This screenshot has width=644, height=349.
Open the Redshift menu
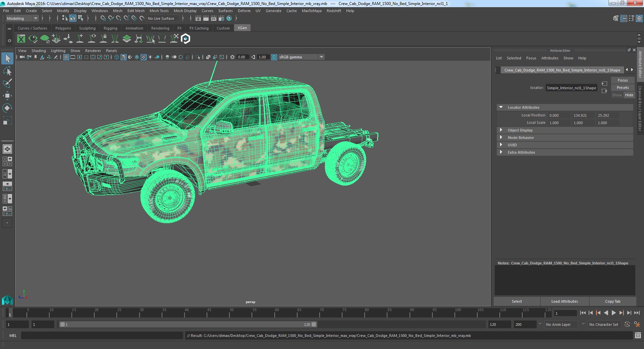point(334,11)
